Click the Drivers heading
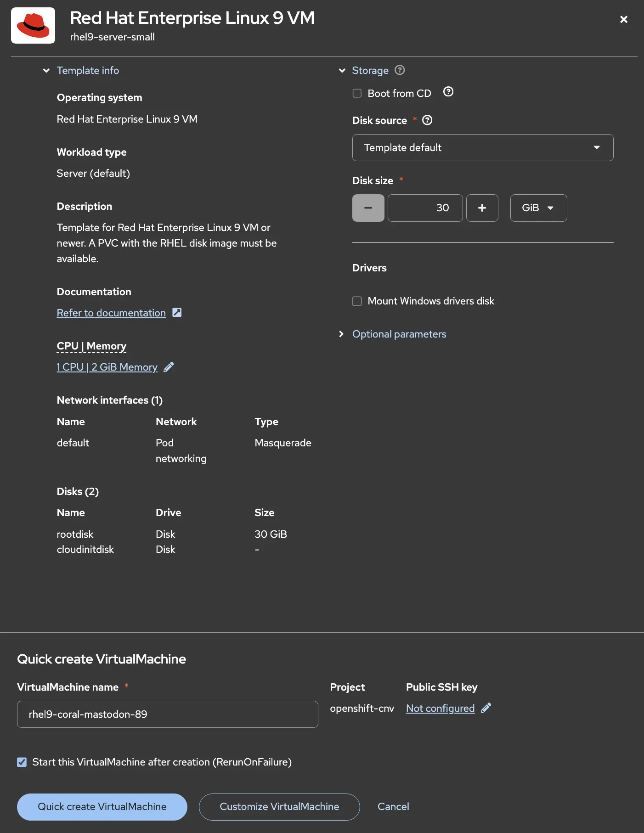The image size is (644, 833). (x=369, y=268)
